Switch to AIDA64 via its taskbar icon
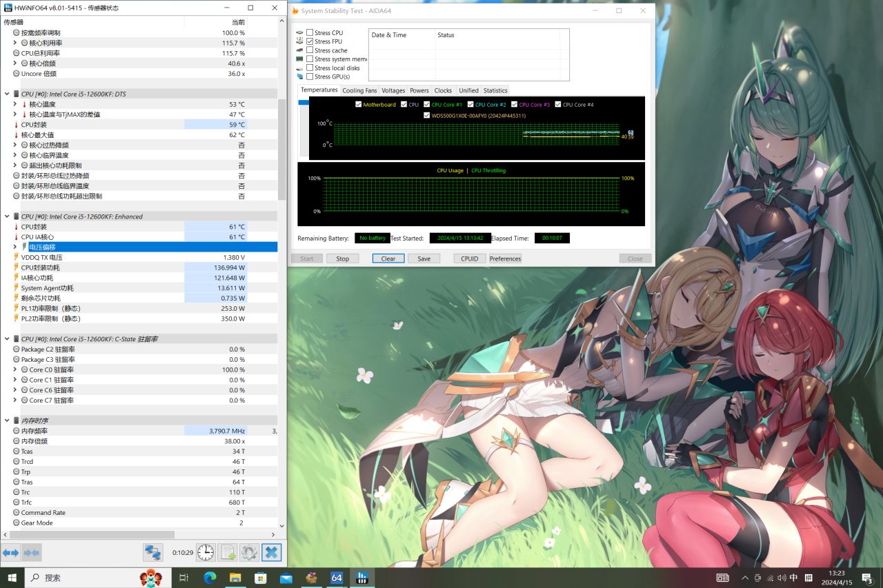The width and height of the screenshot is (883, 588). [x=337, y=578]
